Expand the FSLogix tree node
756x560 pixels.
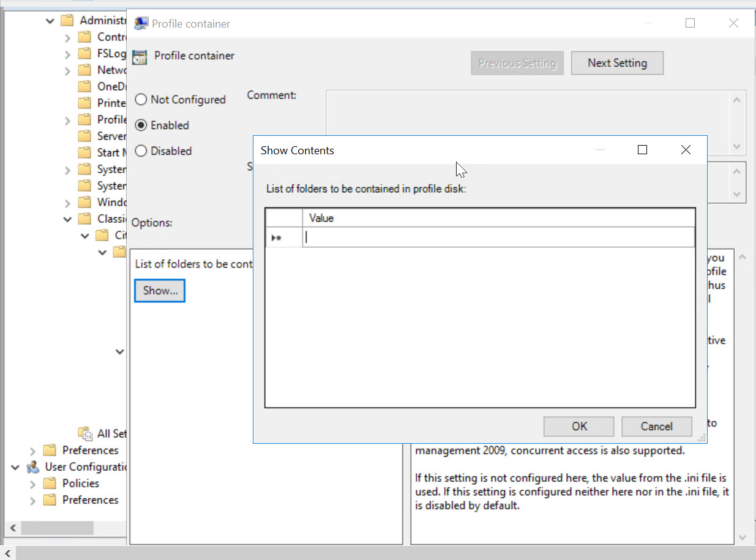point(67,54)
